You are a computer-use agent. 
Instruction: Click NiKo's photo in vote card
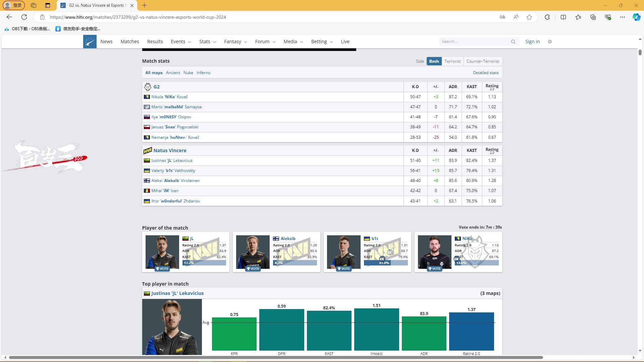click(435, 252)
